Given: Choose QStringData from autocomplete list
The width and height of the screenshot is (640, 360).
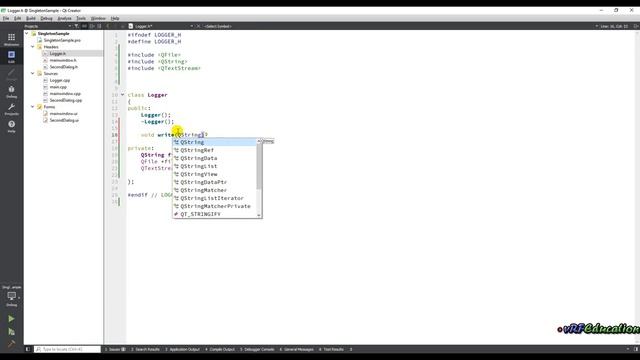Looking at the screenshot, I should click(x=215, y=158).
